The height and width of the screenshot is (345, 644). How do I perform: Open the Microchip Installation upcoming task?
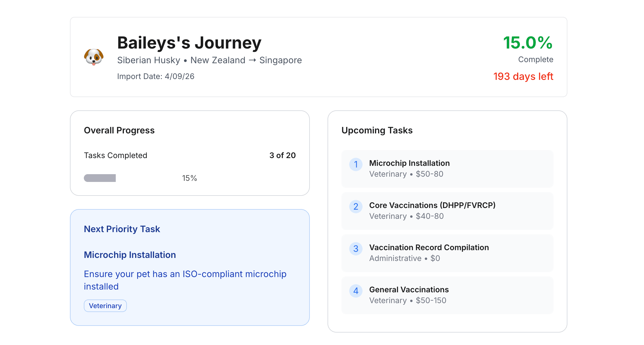(409, 163)
